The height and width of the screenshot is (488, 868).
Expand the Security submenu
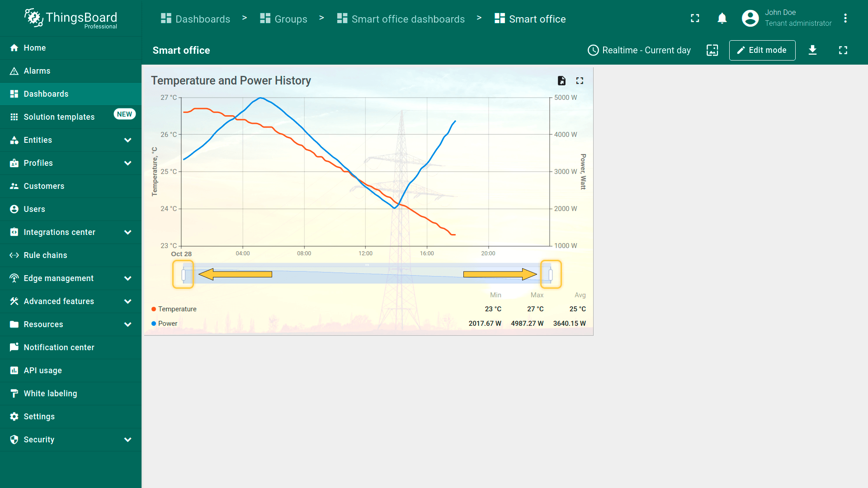click(x=127, y=440)
